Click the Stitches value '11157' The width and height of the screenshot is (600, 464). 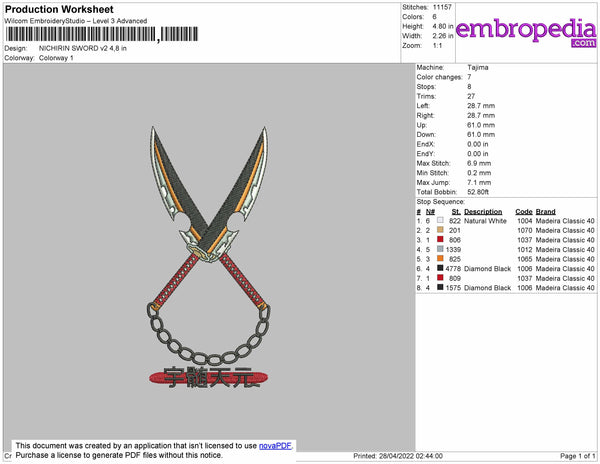point(442,7)
